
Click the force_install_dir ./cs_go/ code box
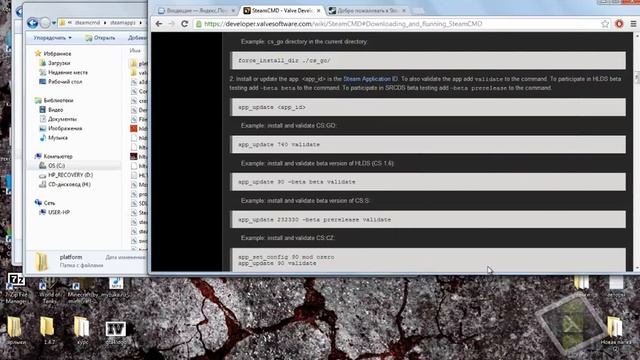[428, 60]
